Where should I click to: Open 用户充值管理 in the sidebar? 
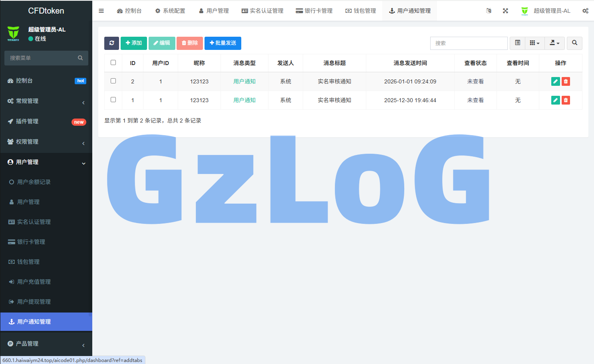point(34,282)
